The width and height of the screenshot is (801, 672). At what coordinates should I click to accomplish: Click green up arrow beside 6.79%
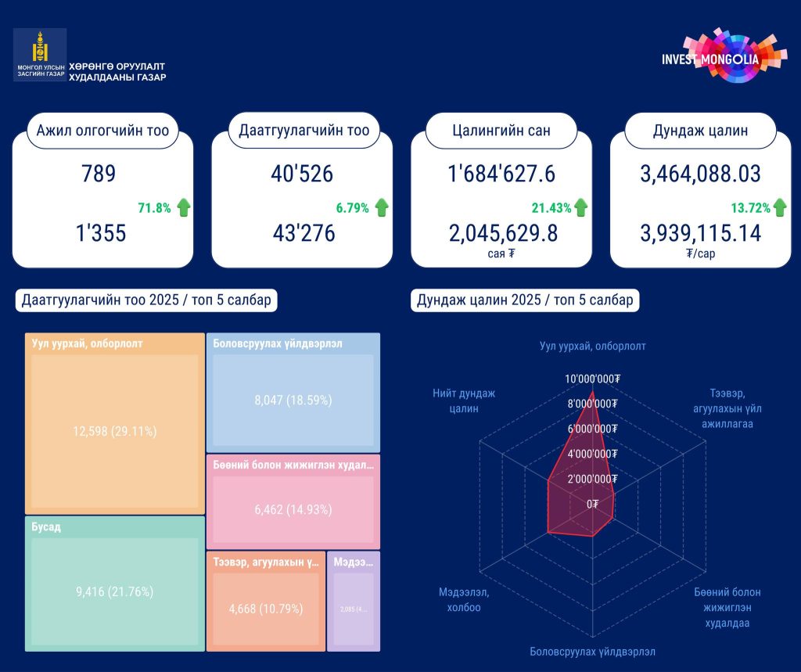tap(382, 208)
